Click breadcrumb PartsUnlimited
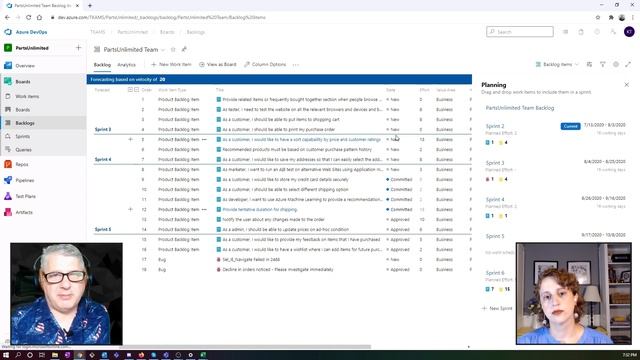Viewport: 640px width, 360px height. 132,32
